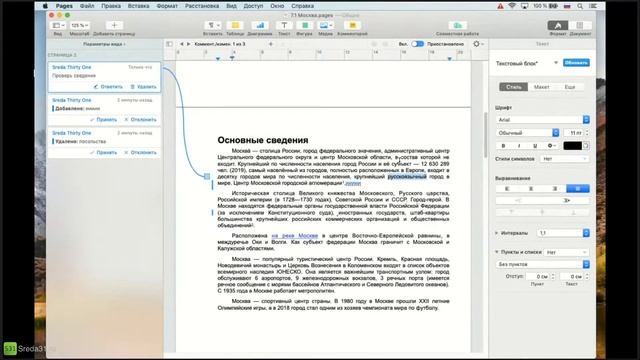Increase paragraph indent arrow
This screenshot has height=360, width=640.
pos(566,200)
